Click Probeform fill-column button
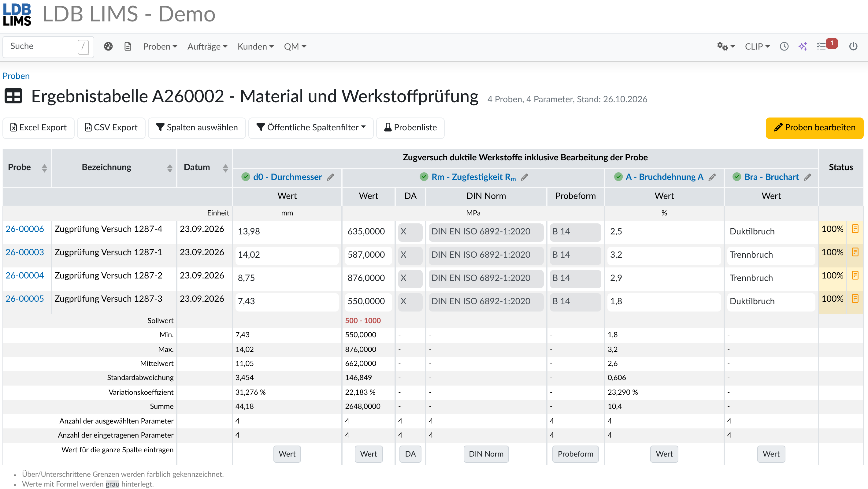Viewport: 868px width, 489px height. pos(575,454)
